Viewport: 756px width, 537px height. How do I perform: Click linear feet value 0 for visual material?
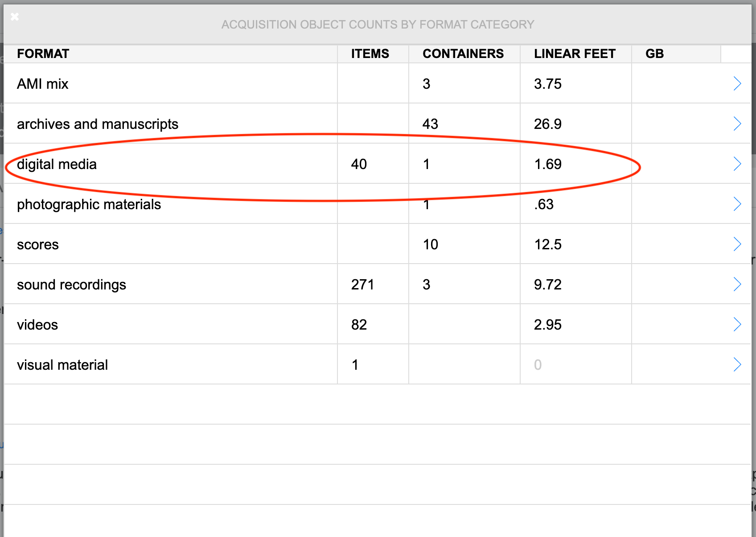(538, 365)
